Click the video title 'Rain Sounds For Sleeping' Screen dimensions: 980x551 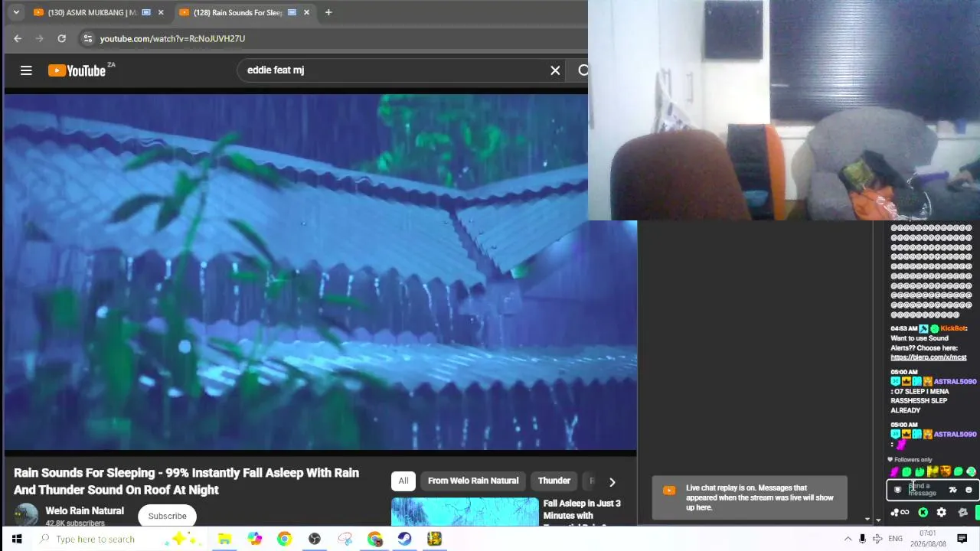pos(186,481)
